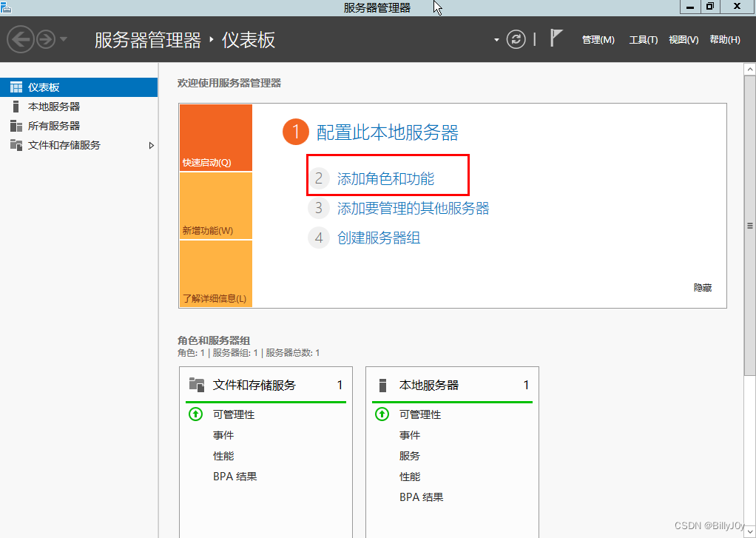Open the notifications flag icon

pos(556,38)
